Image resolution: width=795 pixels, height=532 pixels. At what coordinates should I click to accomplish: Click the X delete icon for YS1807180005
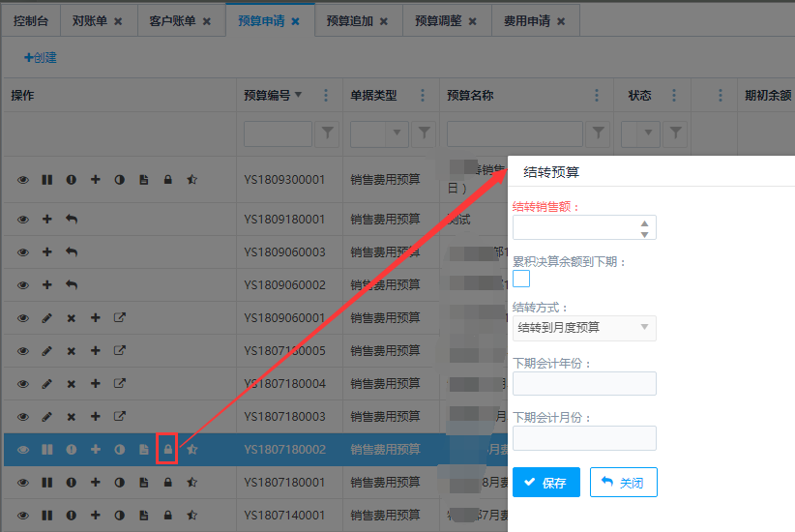point(71,351)
